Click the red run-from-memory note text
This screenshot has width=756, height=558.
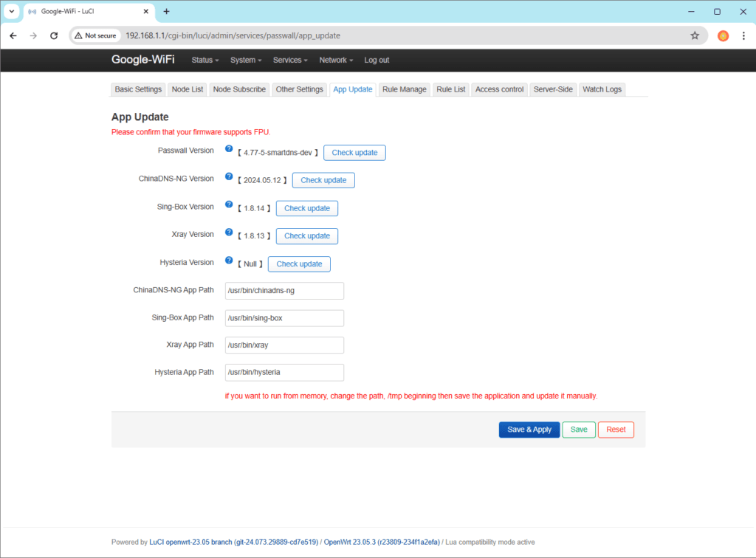(410, 396)
